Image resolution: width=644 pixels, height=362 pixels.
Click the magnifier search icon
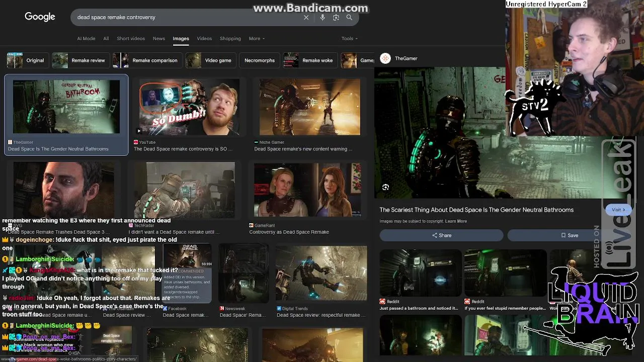pos(349,17)
